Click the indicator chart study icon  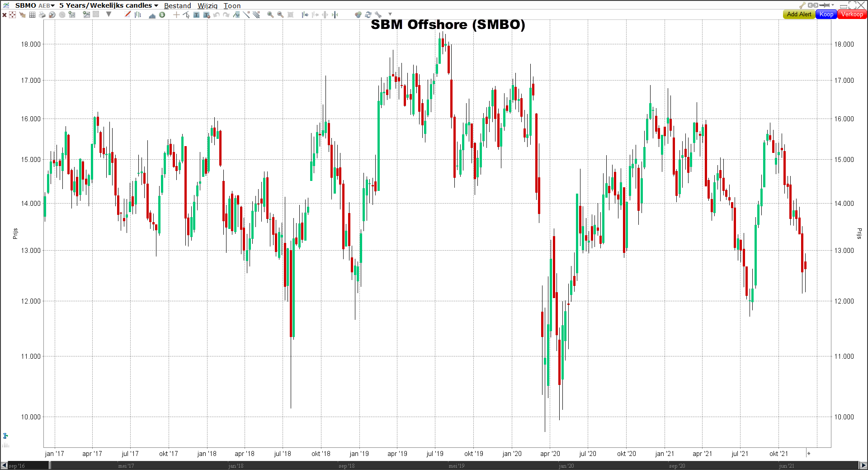[236, 14]
